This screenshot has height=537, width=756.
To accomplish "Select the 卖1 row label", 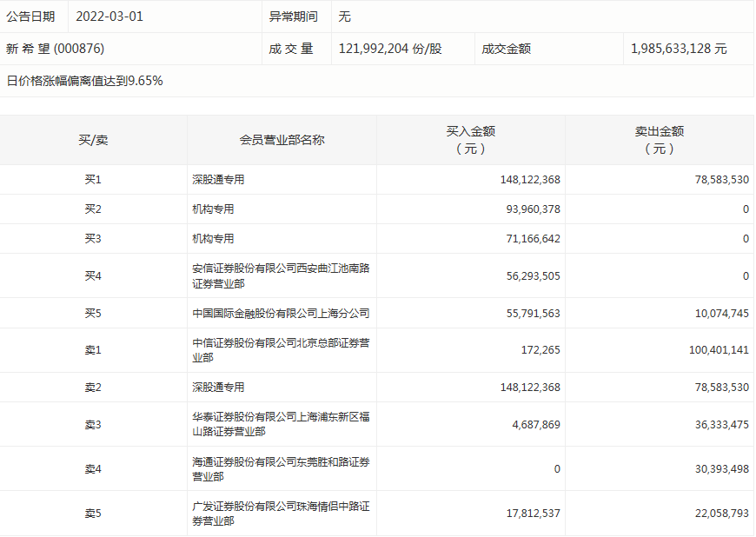I will click(93, 350).
